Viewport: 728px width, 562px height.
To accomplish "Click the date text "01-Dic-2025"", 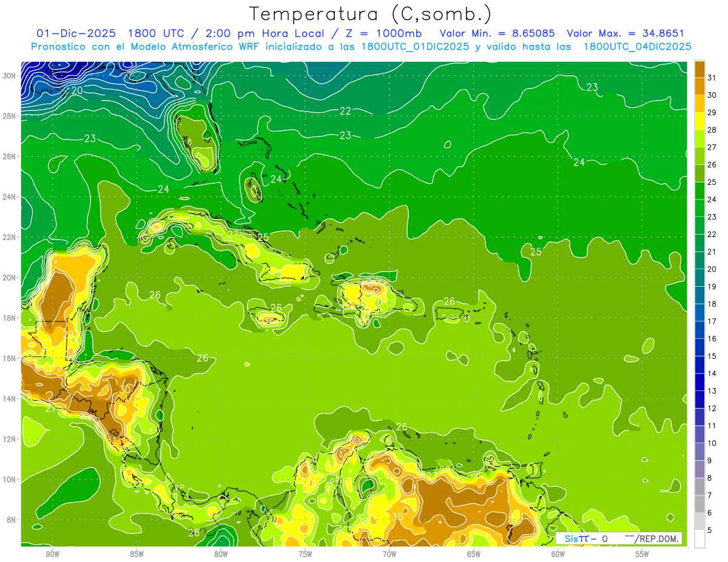I will (76, 33).
